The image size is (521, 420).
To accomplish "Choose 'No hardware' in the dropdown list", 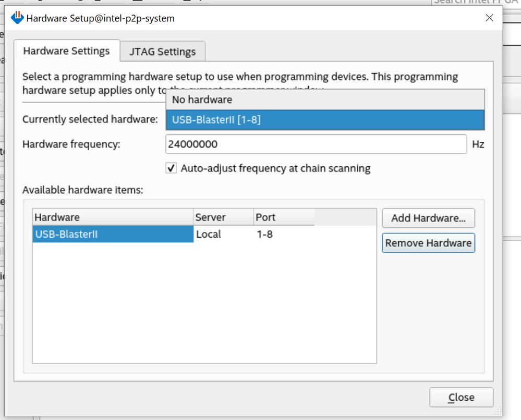I will click(x=325, y=100).
